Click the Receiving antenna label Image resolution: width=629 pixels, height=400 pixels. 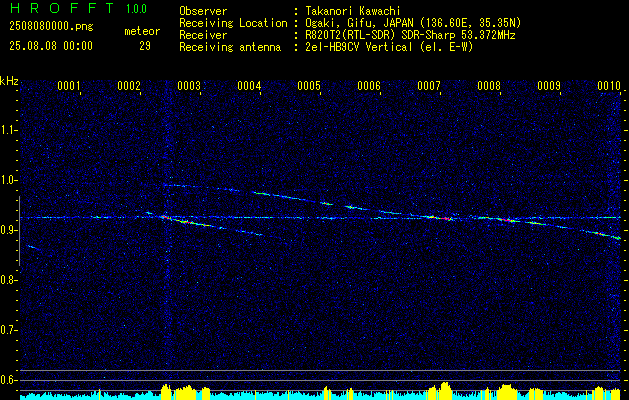coord(230,47)
